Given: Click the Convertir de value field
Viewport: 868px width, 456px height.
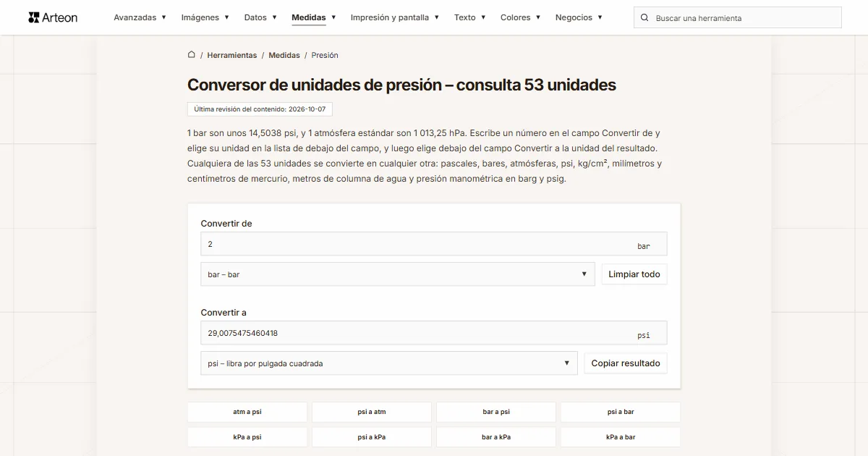Looking at the screenshot, I should coord(434,244).
